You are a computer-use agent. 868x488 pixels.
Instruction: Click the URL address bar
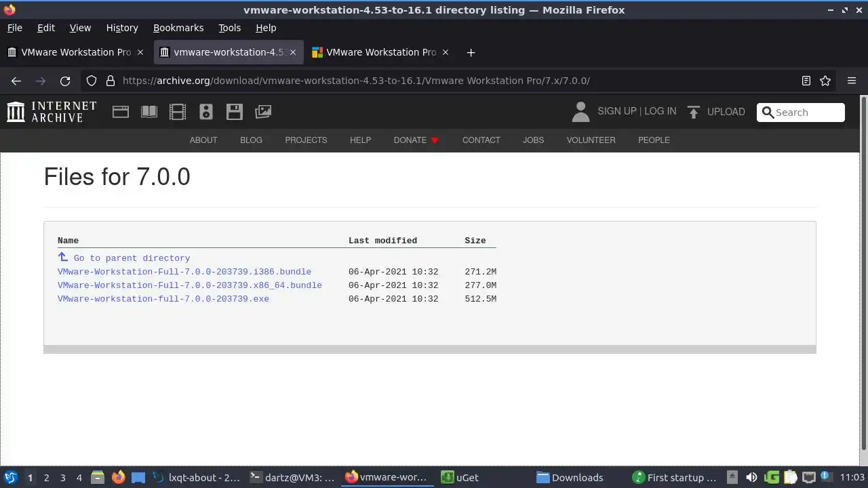[458, 81]
